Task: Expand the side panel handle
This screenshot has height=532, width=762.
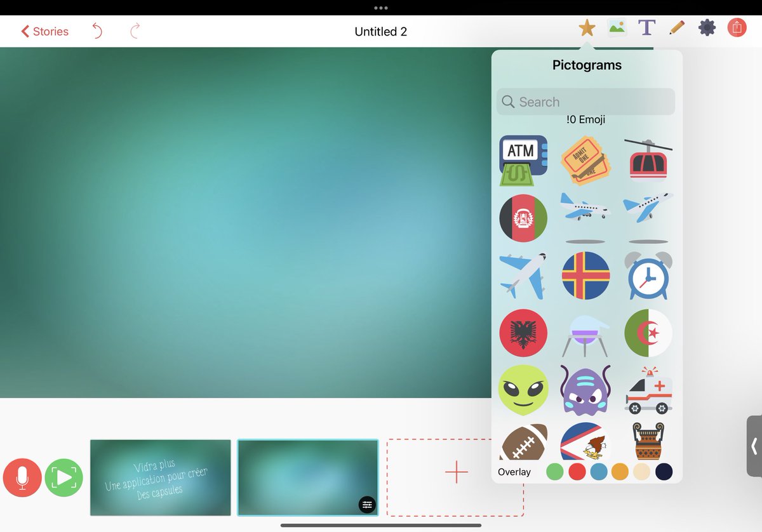Action: click(754, 446)
